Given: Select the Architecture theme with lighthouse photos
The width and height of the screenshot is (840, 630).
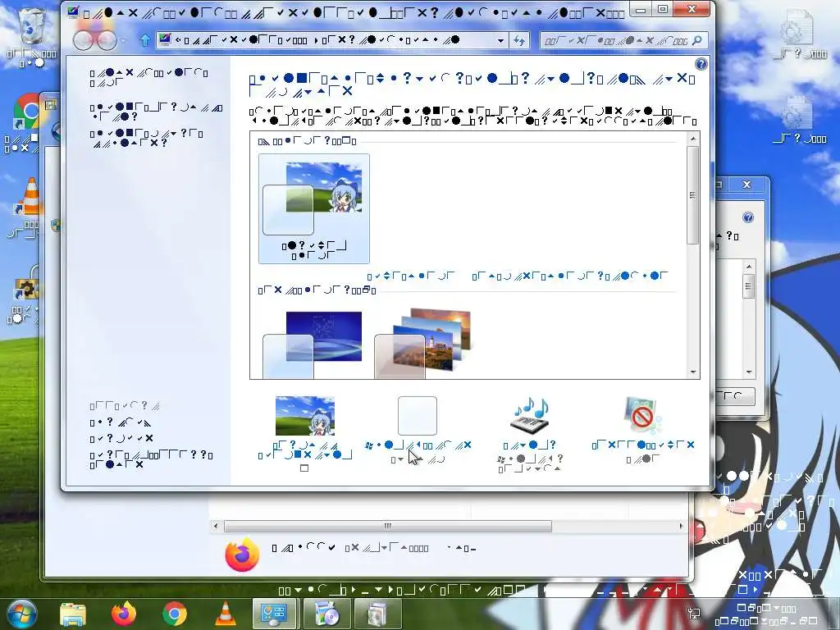Looking at the screenshot, I should 423,343.
